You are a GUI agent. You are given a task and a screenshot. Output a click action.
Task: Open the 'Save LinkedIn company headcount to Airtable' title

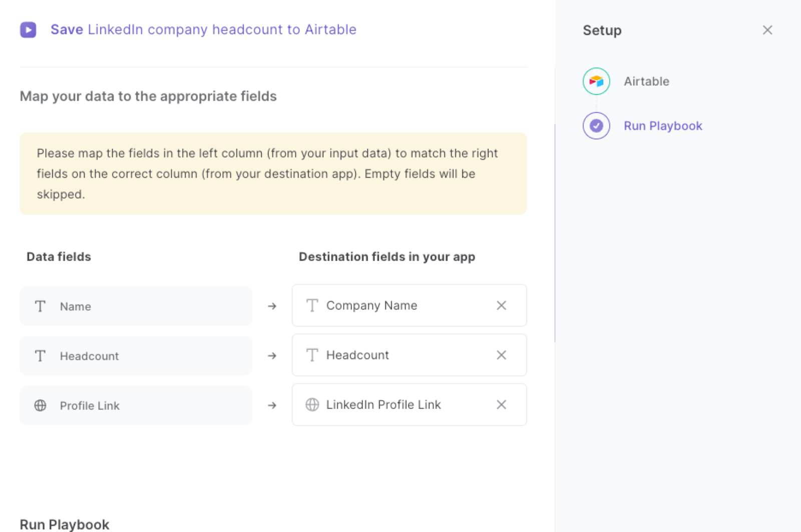203,30
